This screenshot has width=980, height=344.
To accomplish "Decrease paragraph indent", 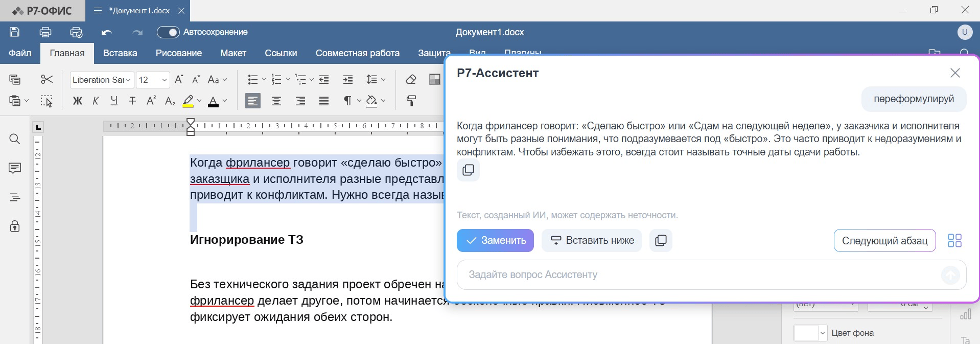I will [324, 79].
